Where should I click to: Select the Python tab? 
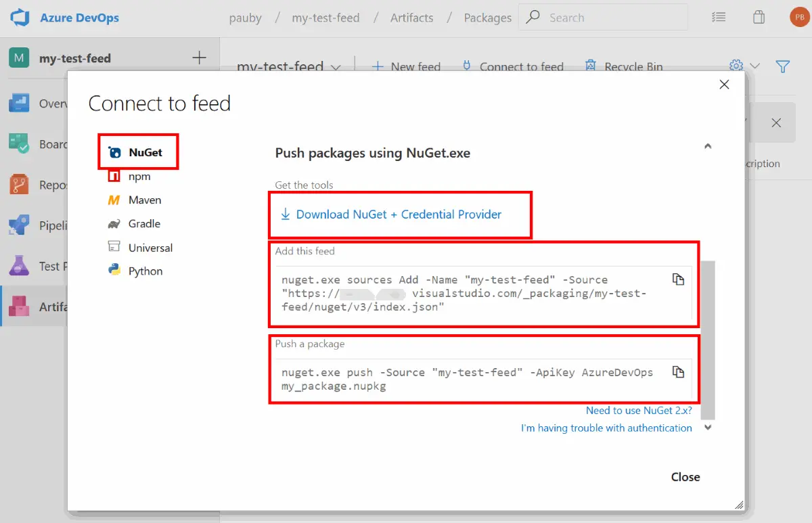(135, 271)
